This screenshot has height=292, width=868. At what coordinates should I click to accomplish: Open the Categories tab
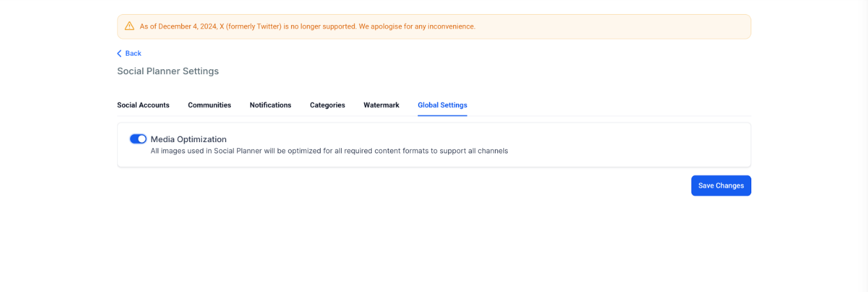[x=327, y=105]
